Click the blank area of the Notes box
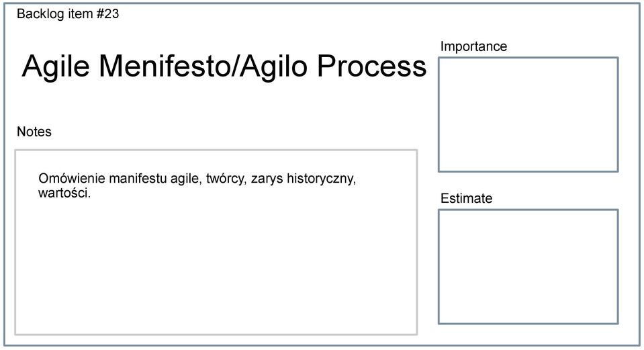Image resolution: width=644 pixels, height=350 pixels. click(216, 267)
